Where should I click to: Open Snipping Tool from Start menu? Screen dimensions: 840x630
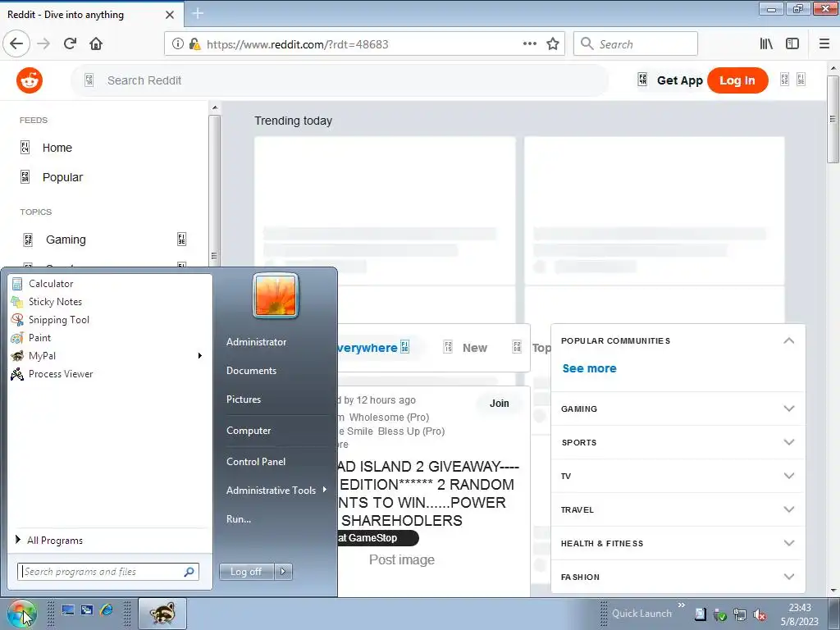109,320
